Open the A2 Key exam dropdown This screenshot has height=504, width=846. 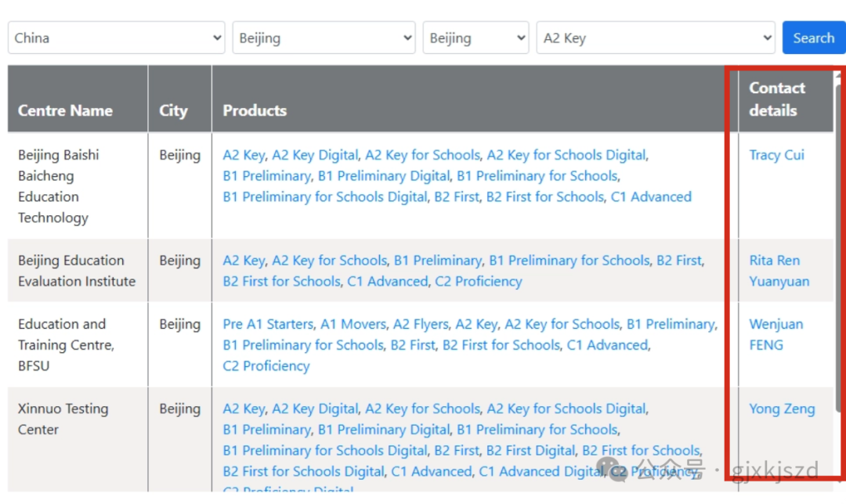(x=656, y=38)
